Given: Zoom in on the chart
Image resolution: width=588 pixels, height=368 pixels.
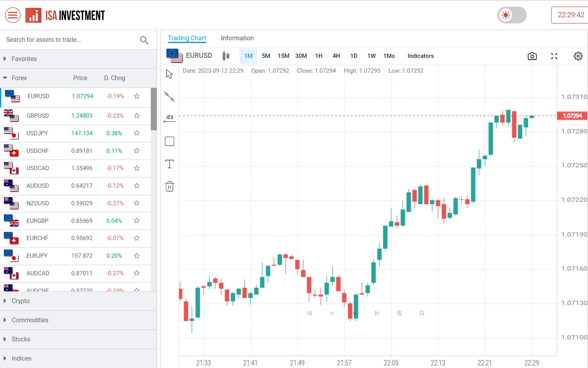Looking at the screenshot, I should point(399,313).
